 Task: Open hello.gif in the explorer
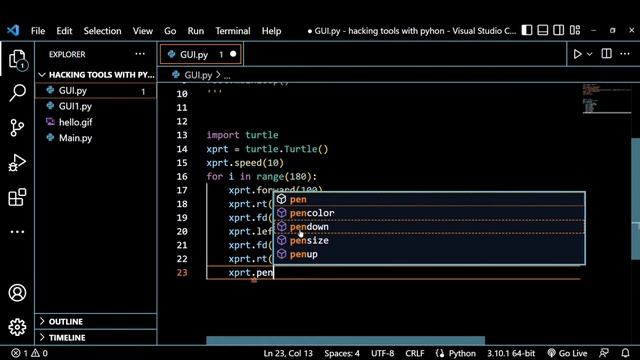97,122
